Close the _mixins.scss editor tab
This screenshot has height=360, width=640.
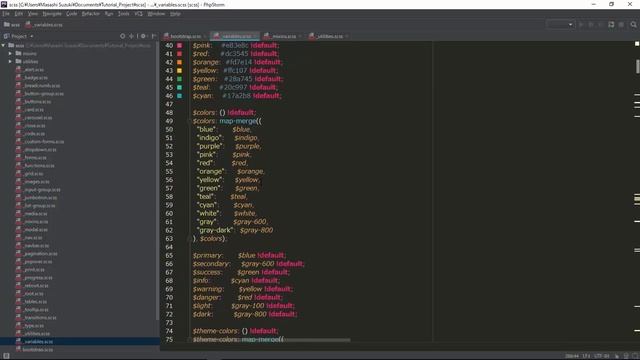tap(300, 36)
